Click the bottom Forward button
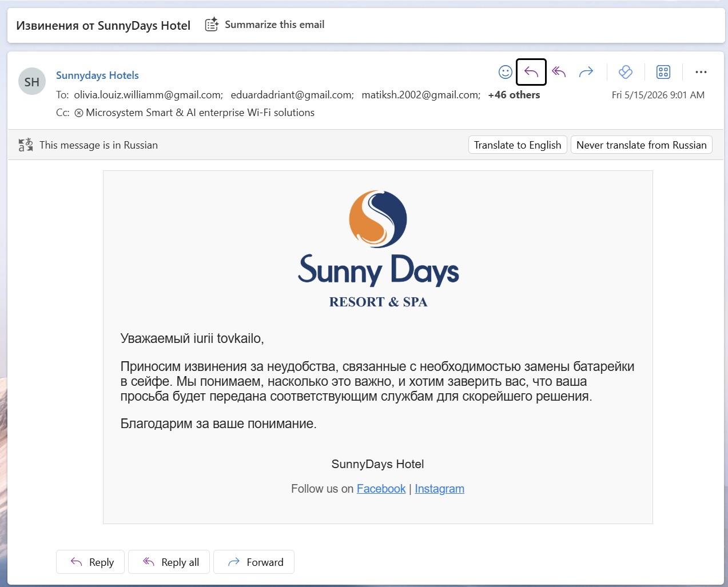Viewport: 728px width, 587px height. [x=254, y=562]
